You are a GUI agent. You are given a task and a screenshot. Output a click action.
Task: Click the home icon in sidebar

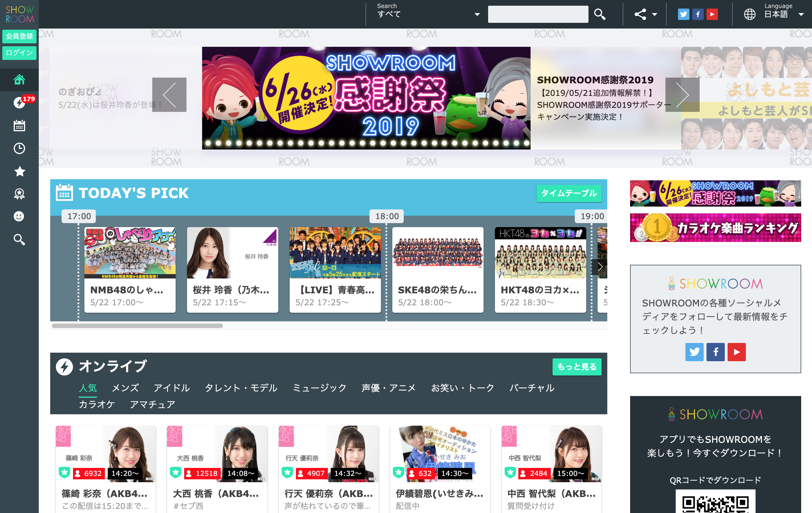pos(19,80)
